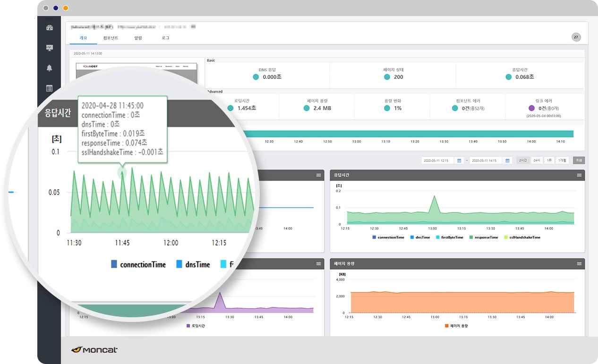The image size is (598, 364).
Task: Open hamburger menu of the left middle chart
Action: [318, 175]
